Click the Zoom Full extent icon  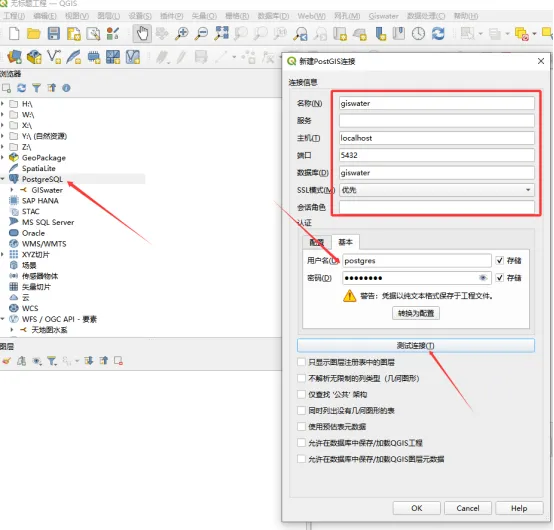[222, 34]
